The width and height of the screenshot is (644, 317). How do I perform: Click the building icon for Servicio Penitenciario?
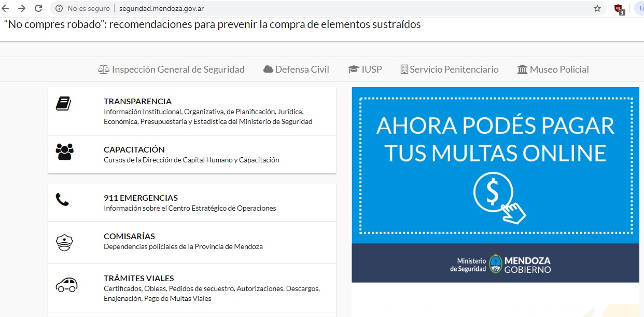click(x=404, y=70)
